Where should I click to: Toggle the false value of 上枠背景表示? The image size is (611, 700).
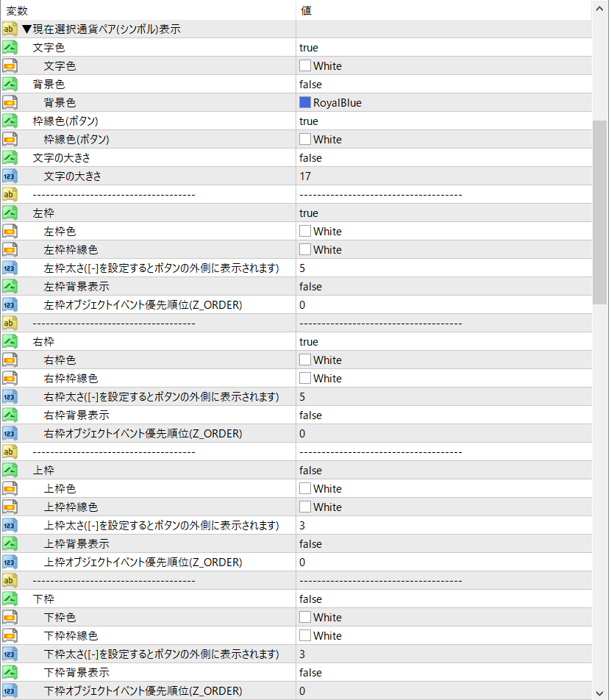click(310, 544)
